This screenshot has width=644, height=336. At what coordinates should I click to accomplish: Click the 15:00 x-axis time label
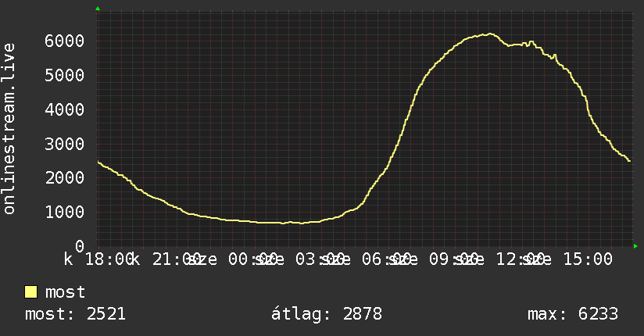(588, 259)
